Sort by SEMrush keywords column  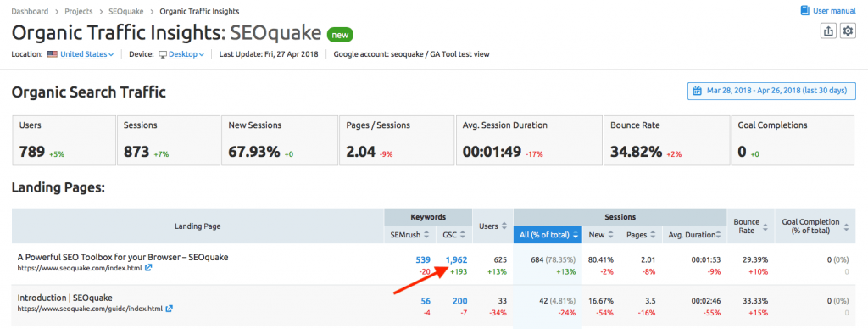pos(410,234)
